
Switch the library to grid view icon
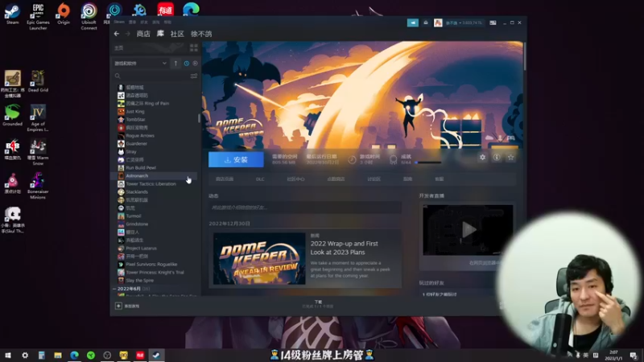click(x=193, y=48)
